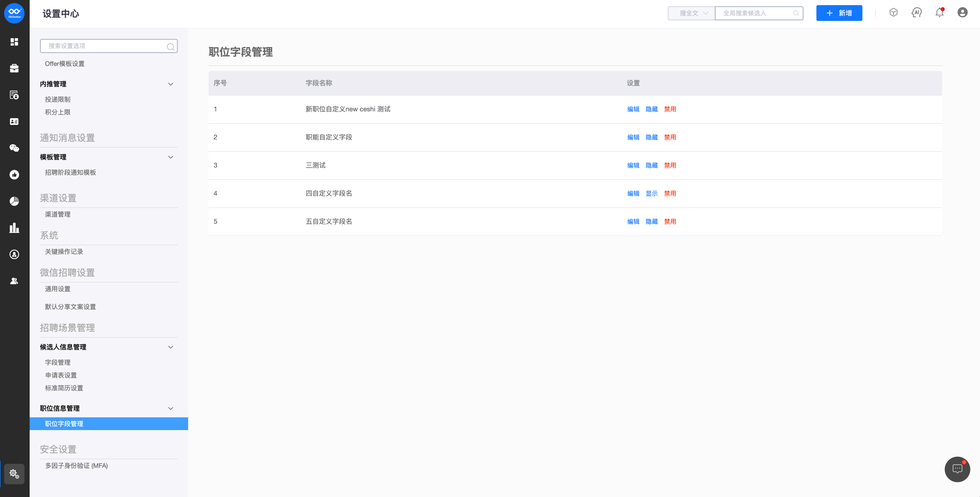This screenshot has height=497, width=980.
Task: Open 多因子身份验证 (MFA) menu item
Action: (76, 466)
